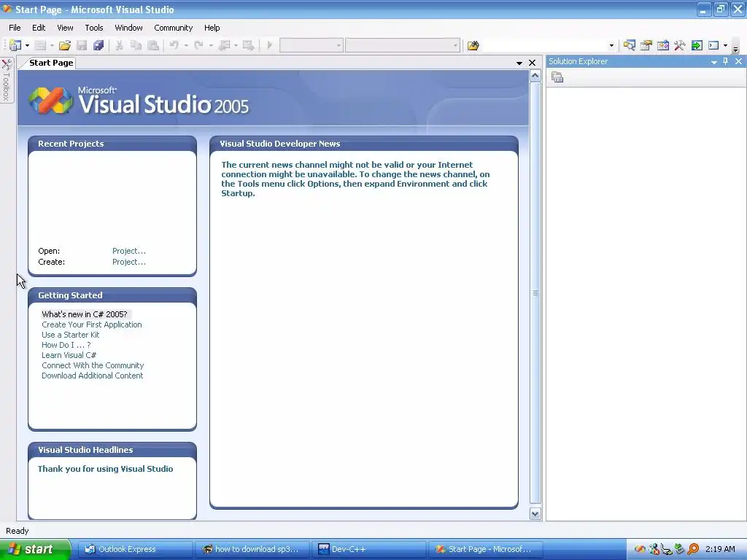Open the Start Page green arrow icon
Image resolution: width=747 pixels, height=560 pixels.
pyautogui.click(x=697, y=45)
